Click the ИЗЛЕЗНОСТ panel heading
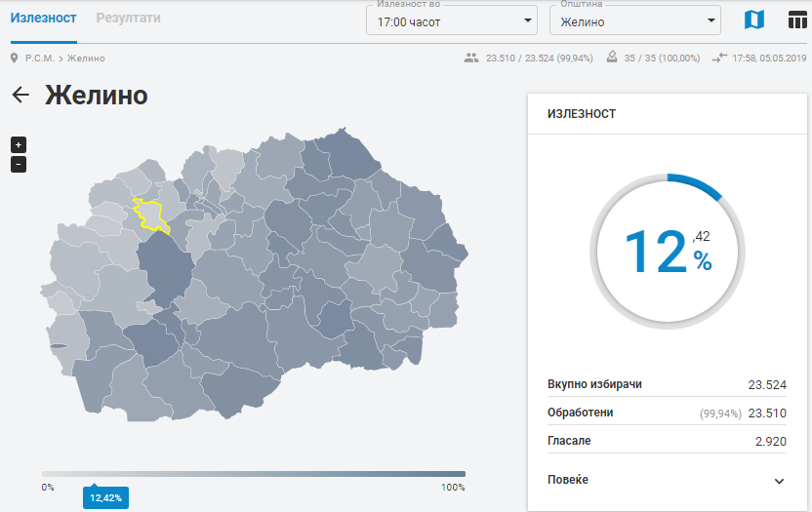812x512 pixels. 582,114
